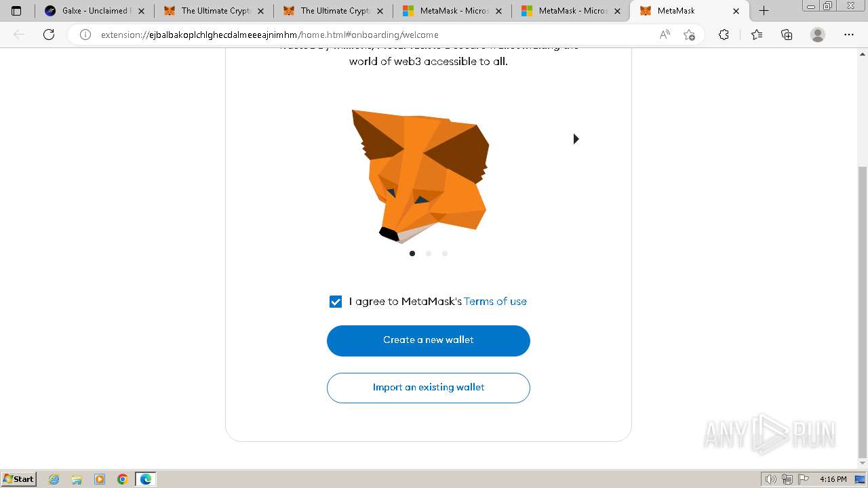Open the browser profile icon
Image resolution: width=868 pixels, height=488 pixels.
(x=818, y=35)
